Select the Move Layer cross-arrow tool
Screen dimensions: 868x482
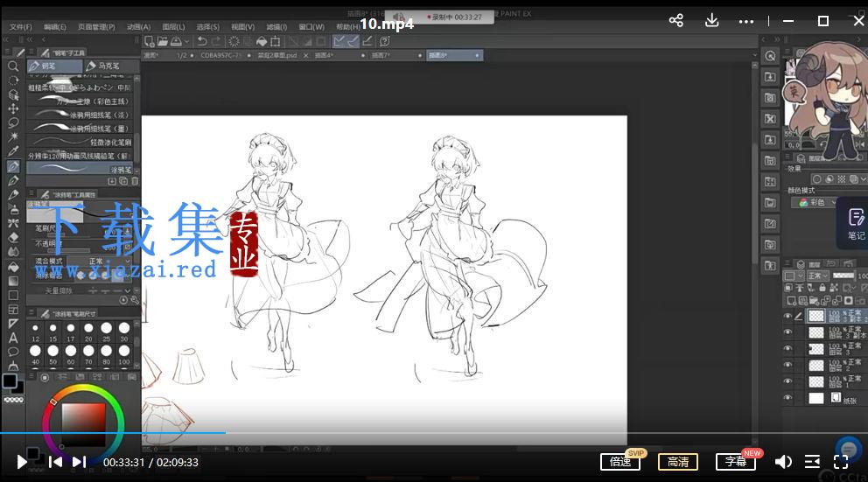tap(13, 108)
